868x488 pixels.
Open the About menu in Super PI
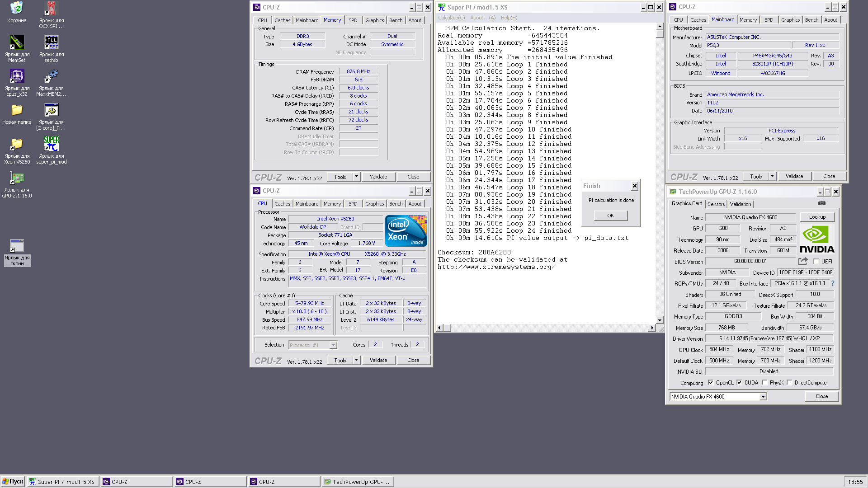click(482, 18)
